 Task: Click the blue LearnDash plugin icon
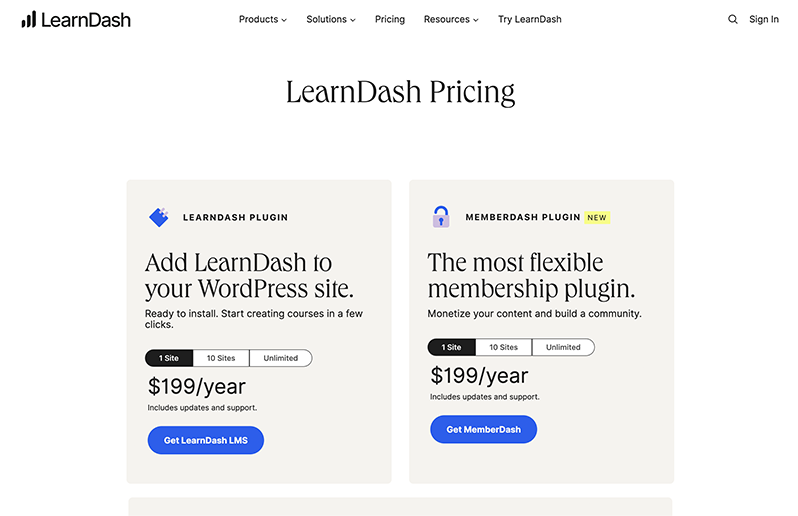[x=158, y=217]
